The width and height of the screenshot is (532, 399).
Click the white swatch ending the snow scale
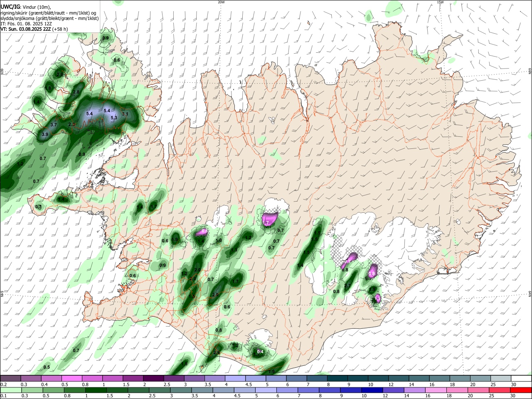click(x=521, y=378)
